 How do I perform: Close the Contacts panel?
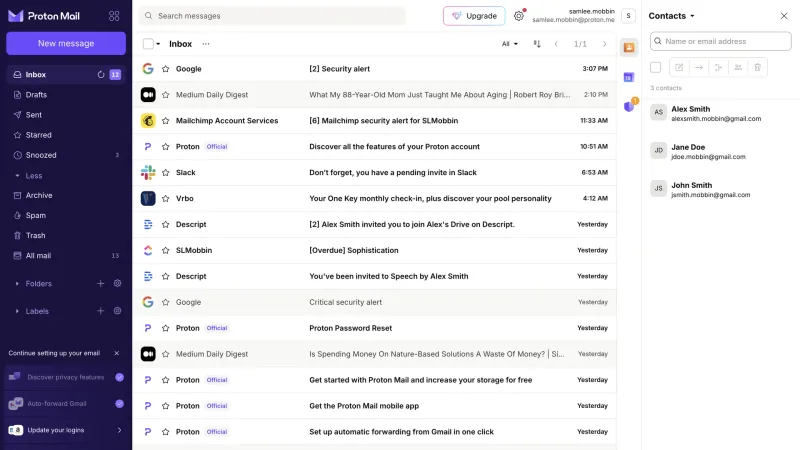click(x=784, y=16)
